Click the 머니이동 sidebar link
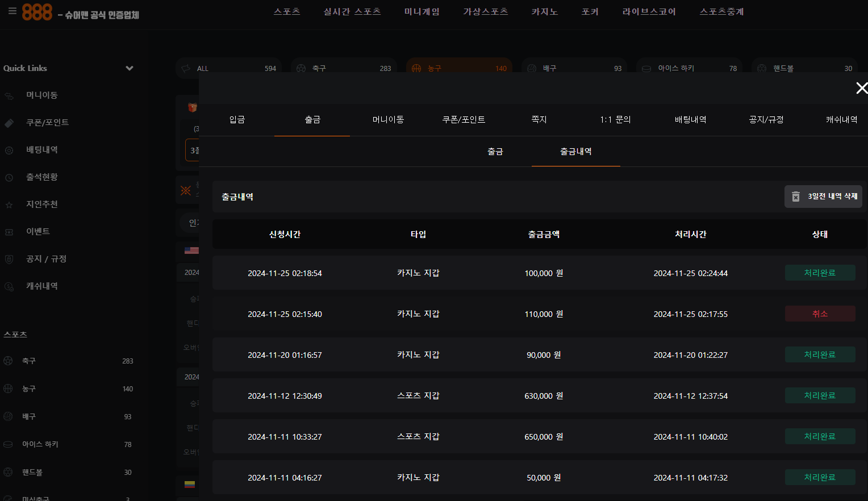The width and height of the screenshot is (868, 501). (42, 95)
